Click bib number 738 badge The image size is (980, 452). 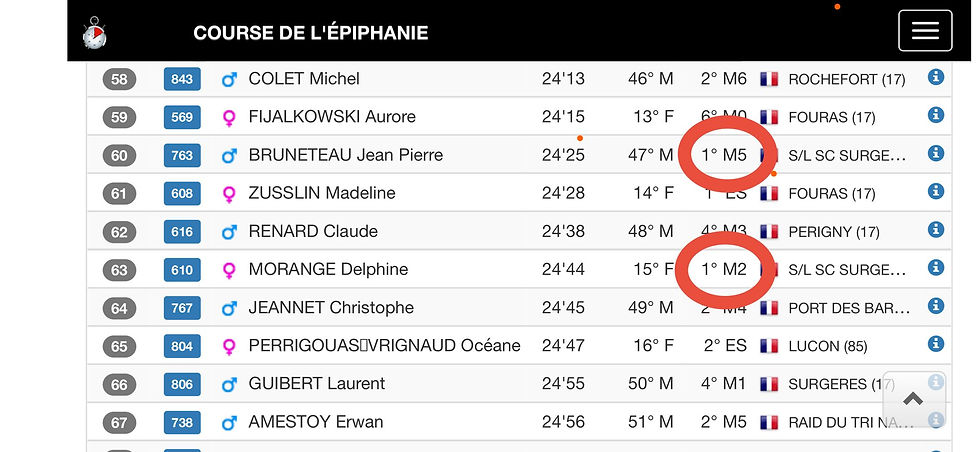[x=182, y=422]
